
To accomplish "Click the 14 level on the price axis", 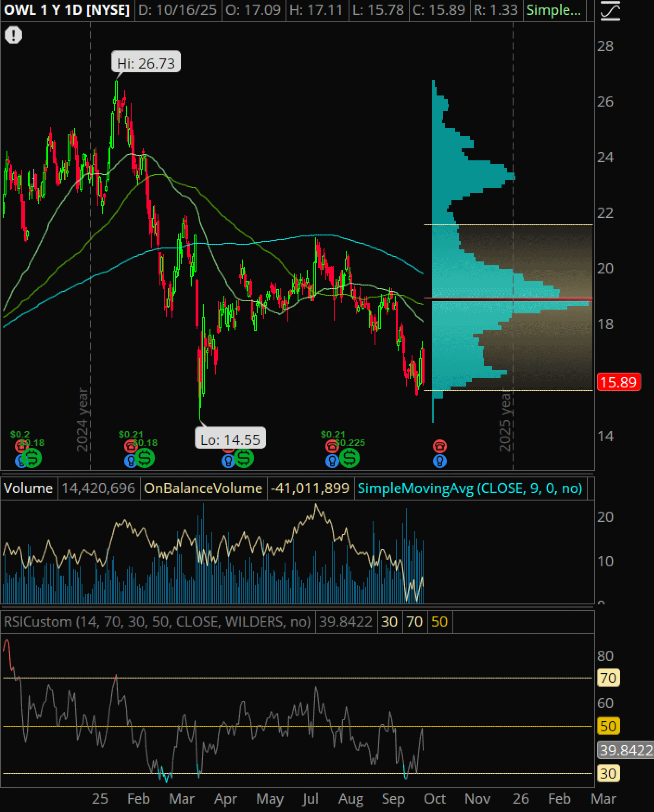I will (605, 436).
